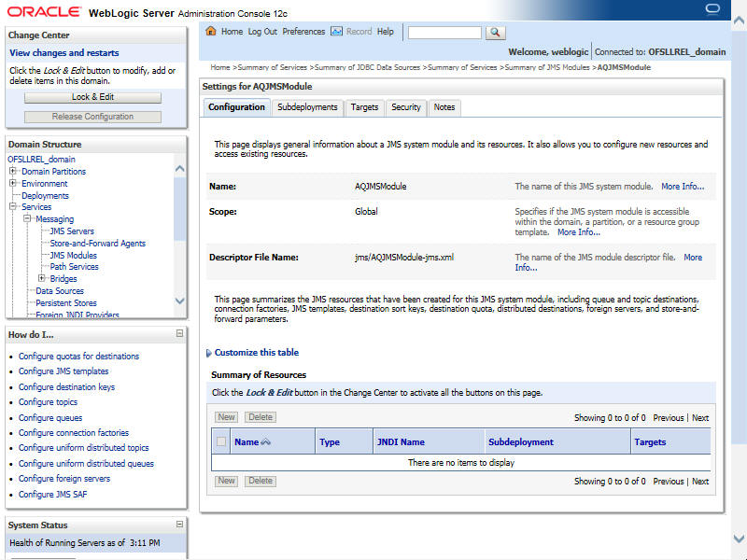Expand Customize this table disclosure triangle
The width and height of the screenshot is (747, 560).
[x=208, y=353]
